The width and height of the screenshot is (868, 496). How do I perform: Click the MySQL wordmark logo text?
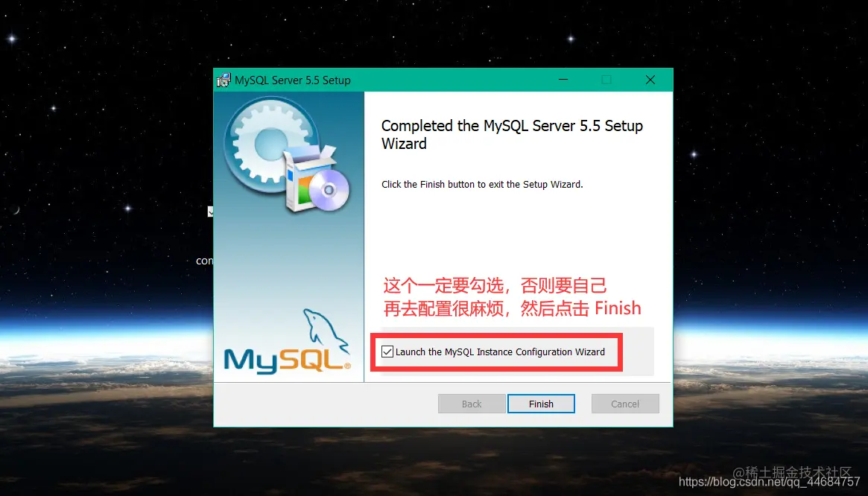tap(287, 360)
